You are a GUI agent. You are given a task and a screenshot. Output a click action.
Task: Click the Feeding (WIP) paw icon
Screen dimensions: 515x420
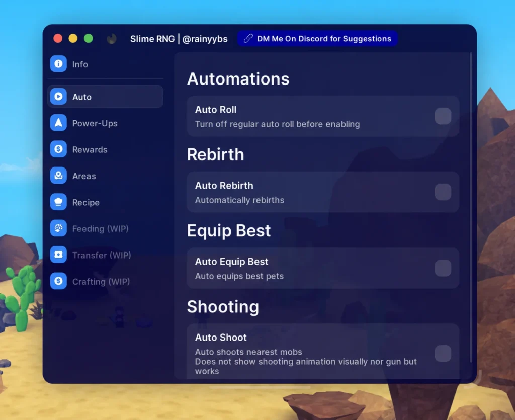pos(58,228)
